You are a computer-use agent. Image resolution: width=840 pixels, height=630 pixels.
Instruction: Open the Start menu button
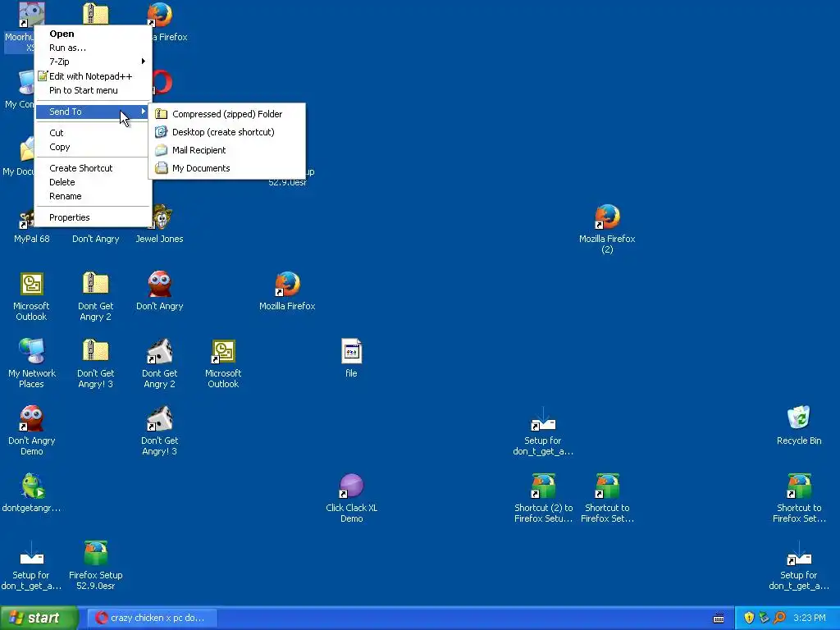point(39,619)
